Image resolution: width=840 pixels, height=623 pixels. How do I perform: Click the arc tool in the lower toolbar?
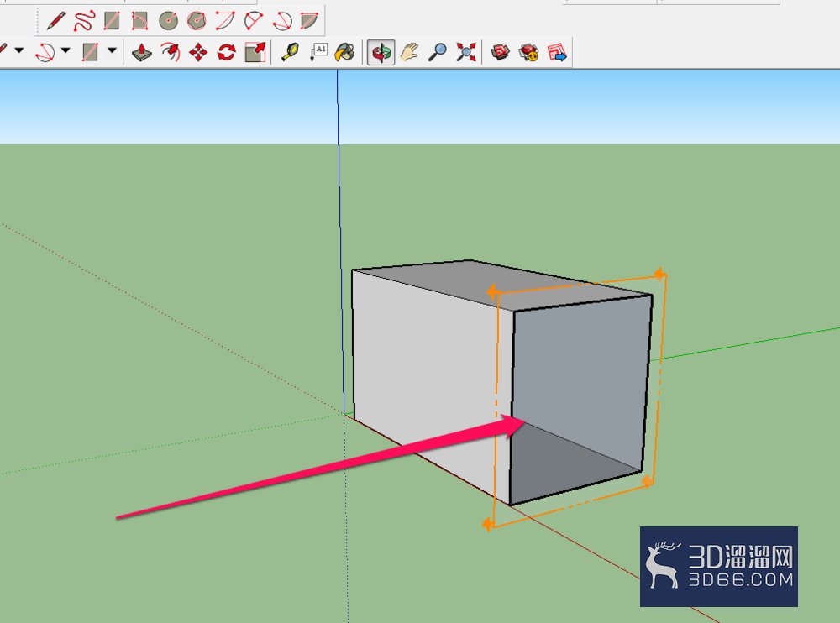point(45,52)
